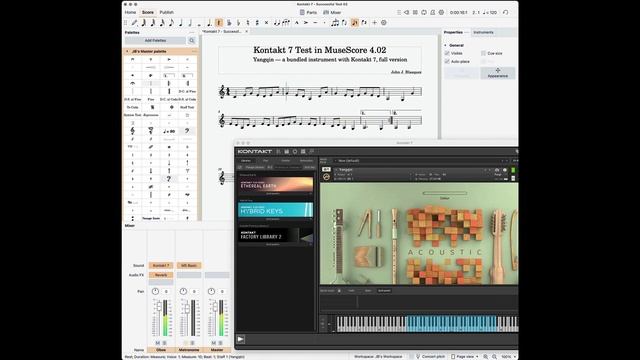Collapse the General section
This screenshot has height=360, width=640.
(446, 45)
